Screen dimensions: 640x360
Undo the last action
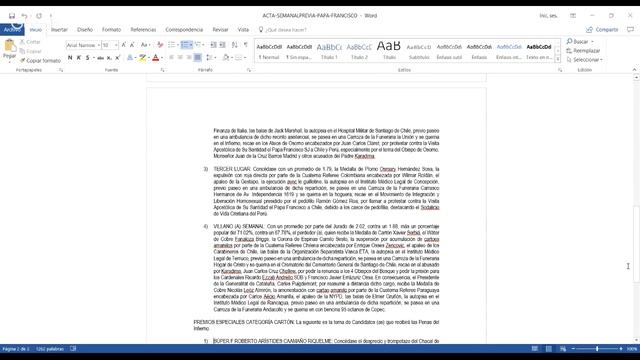24,16
